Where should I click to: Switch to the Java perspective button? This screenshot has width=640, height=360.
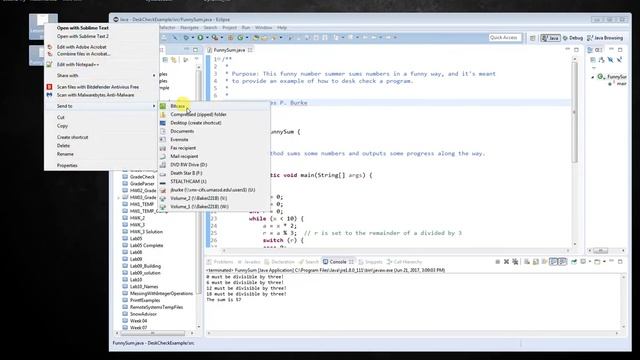(550, 38)
